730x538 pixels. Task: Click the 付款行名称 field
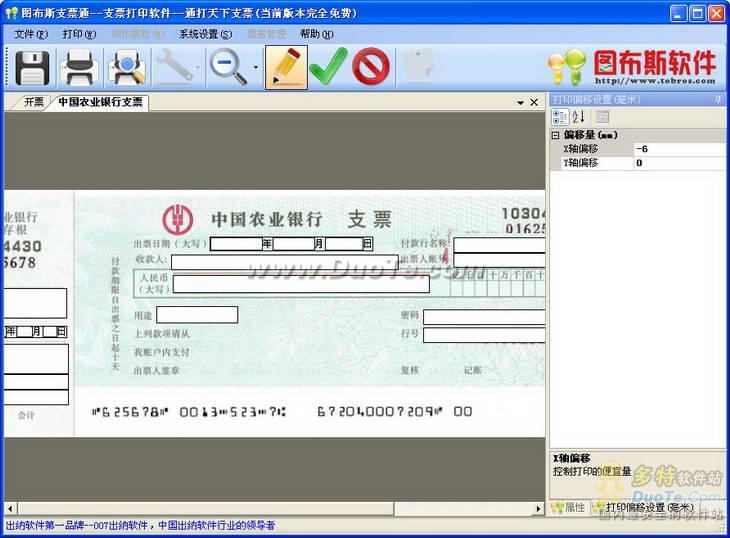pyautogui.click(x=499, y=245)
